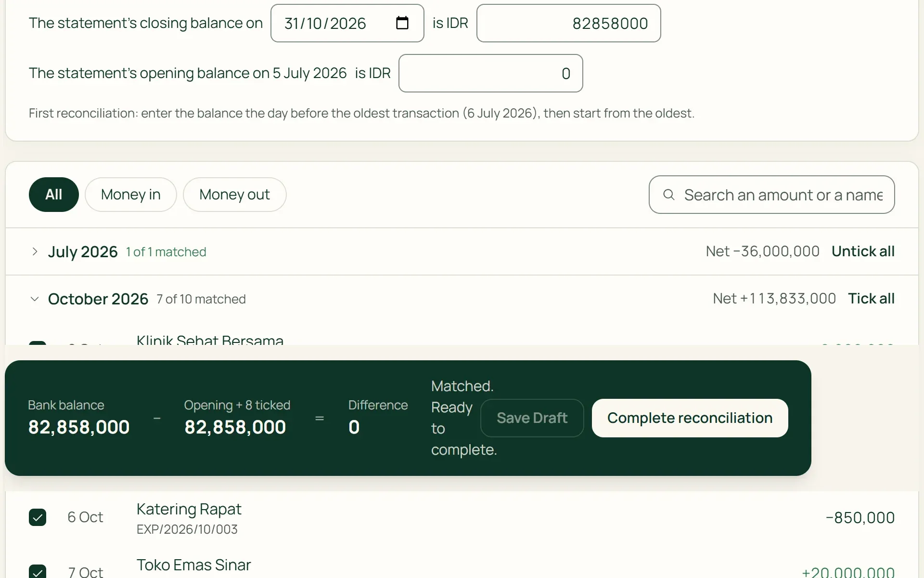Click the Save Draft button
The image size is (924, 578).
point(532,418)
